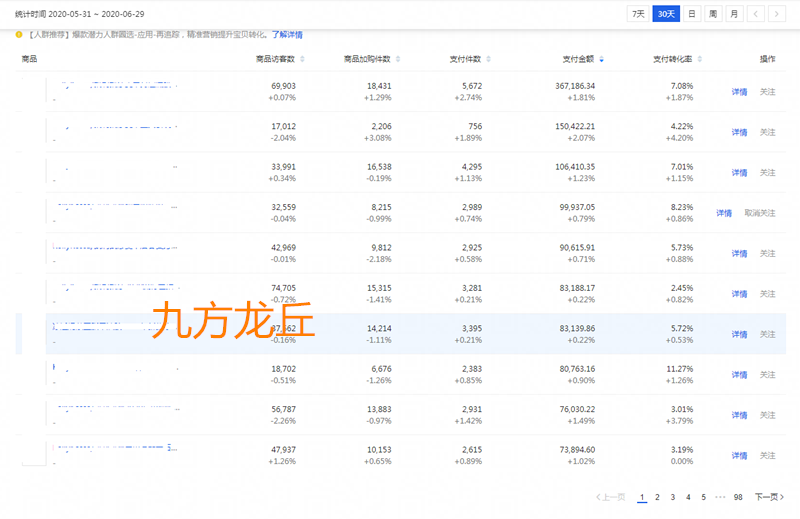This screenshot has height=519, width=800.
Task: Click the 操作 column header
Action: pyautogui.click(x=767, y=59)
